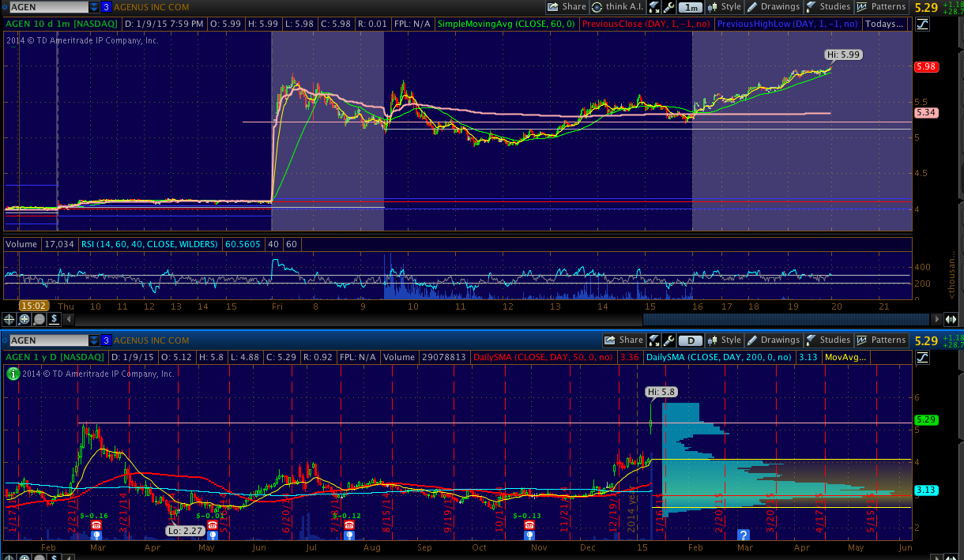The height and width of the screenshot is (560, 964).
Task: Expand the lower AGEN symbol dropdown
Action: coord(94,340)
